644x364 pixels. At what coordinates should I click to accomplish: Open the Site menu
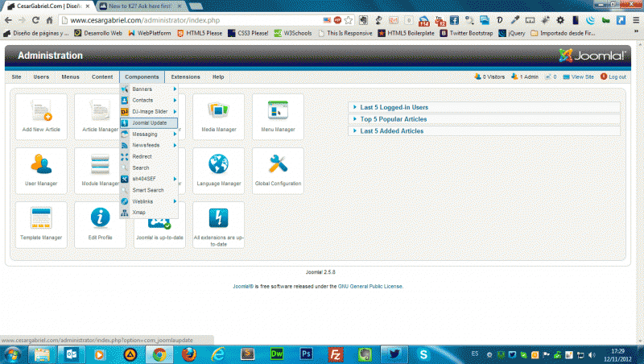(x=16, y=77)
